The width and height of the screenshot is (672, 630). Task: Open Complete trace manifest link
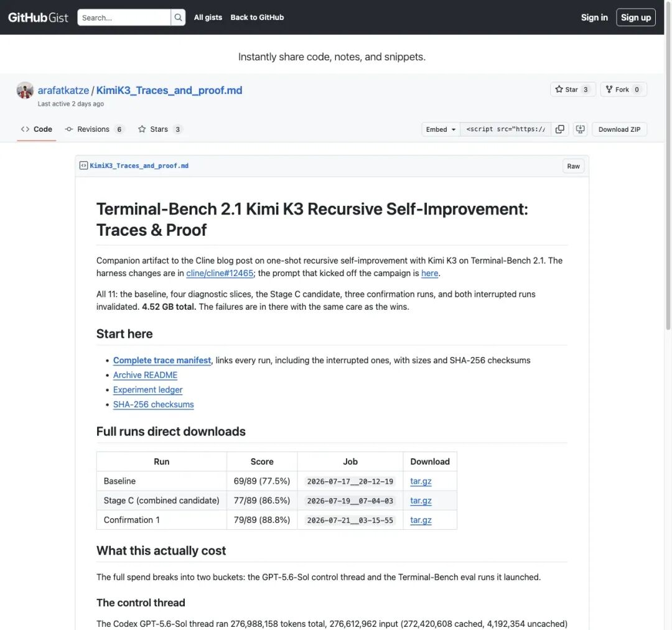coord(162,361)
